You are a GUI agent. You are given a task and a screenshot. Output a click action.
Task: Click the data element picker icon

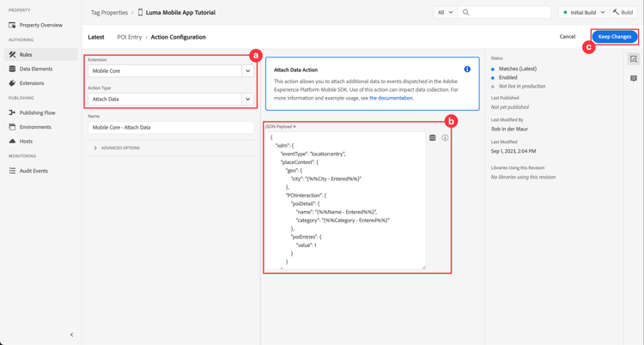[433, 137]
